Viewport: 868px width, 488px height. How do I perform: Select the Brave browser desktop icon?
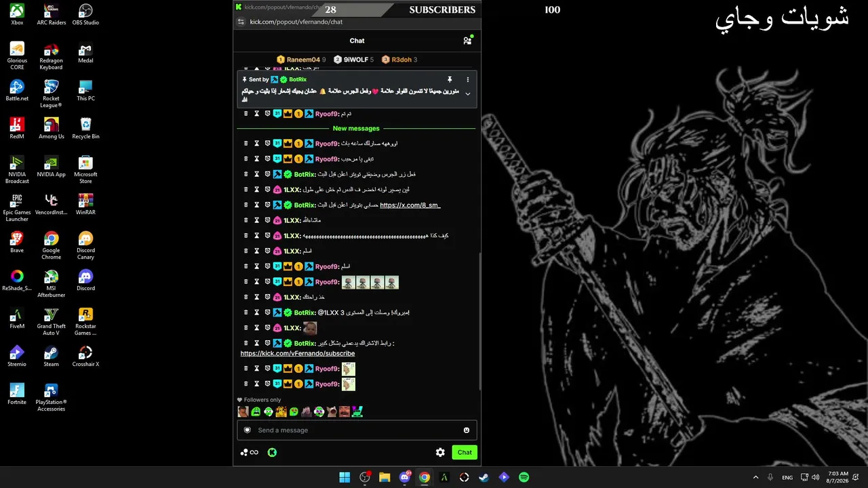click(x=17, y=242)
